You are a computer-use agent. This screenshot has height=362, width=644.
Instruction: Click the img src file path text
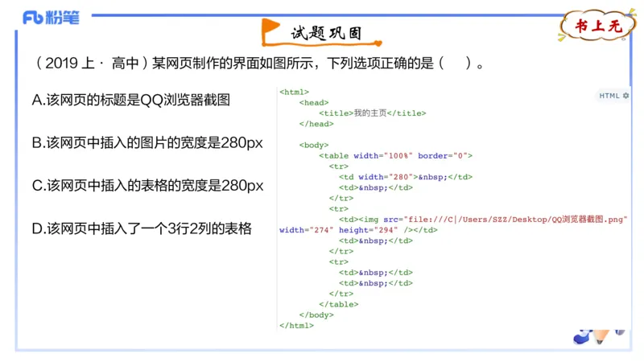(x=505, y=220)
